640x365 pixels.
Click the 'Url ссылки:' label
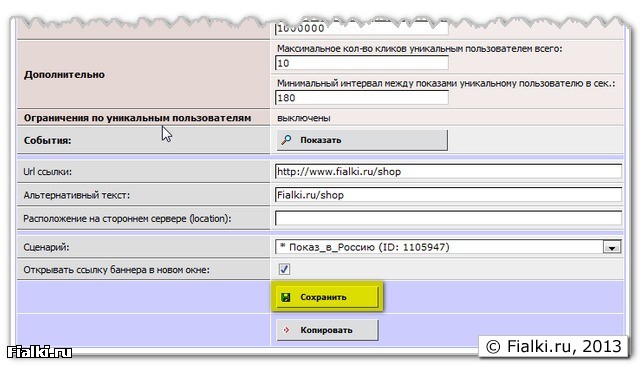tap(47, 172)
